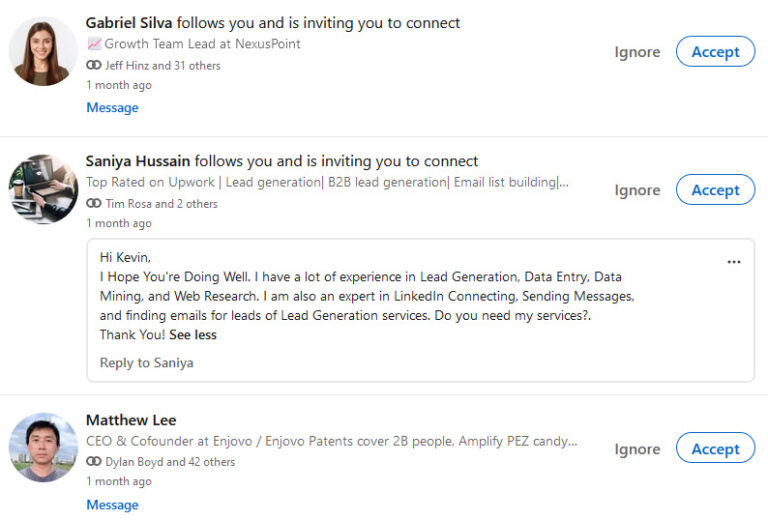Collapse Saniya's note with See less
The width and height of the screenshot is (768, 520).
click(193, 335)
